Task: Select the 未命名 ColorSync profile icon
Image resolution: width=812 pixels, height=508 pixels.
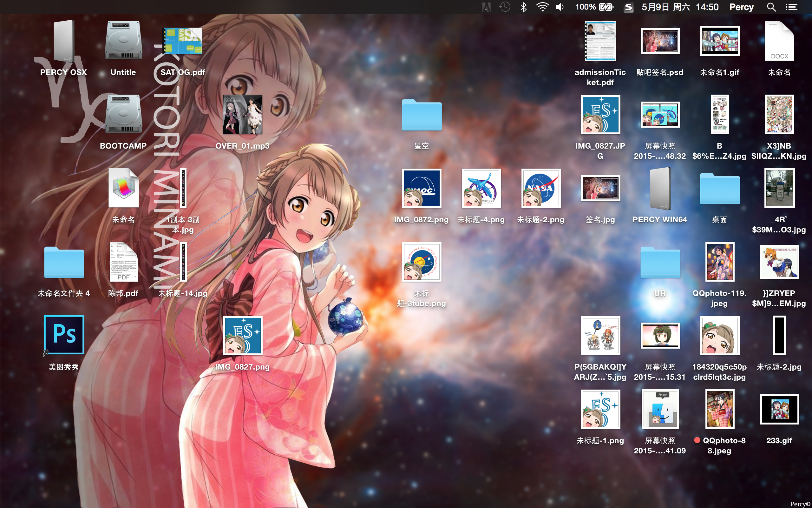Action: click(123, 187)
